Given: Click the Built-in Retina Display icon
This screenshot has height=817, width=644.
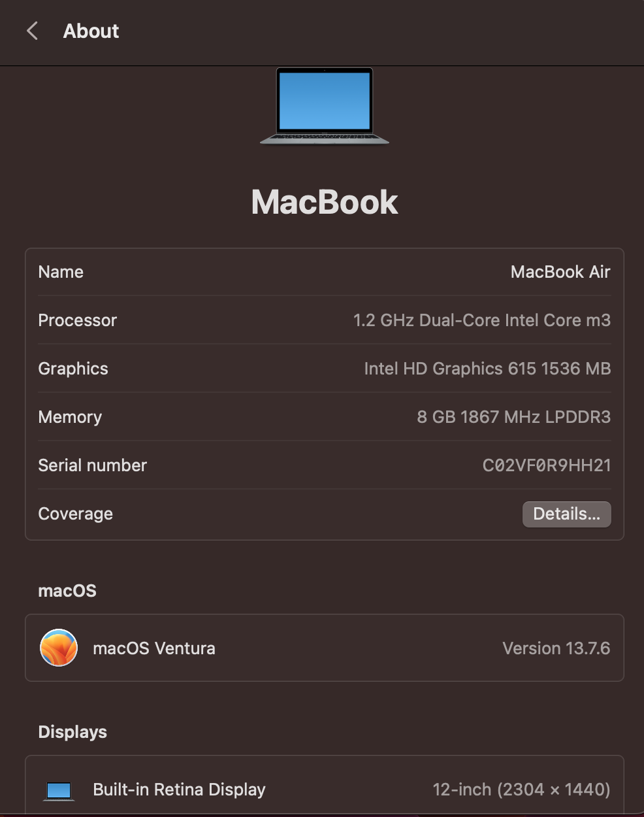Looking at the screenshot, I should click(59, 790).
